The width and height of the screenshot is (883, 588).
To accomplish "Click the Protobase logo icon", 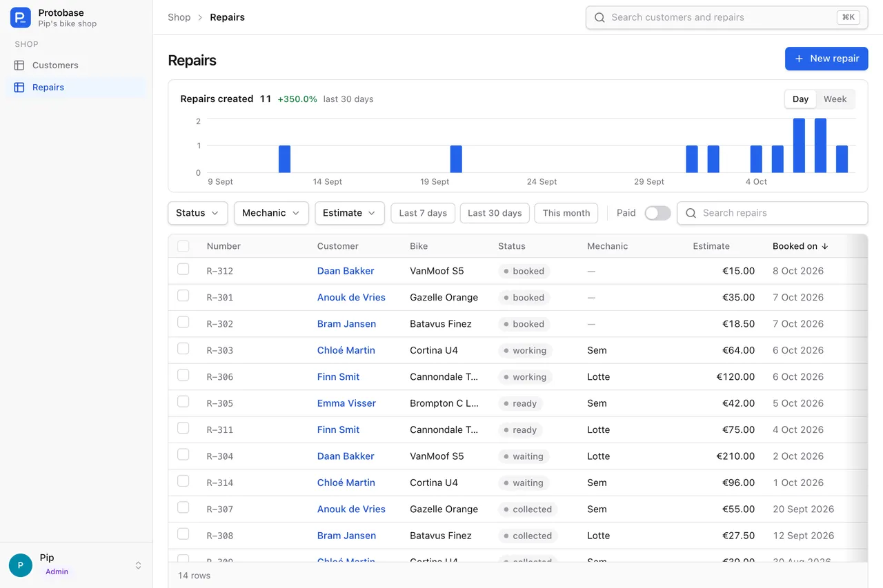I will tap(21, 18).
